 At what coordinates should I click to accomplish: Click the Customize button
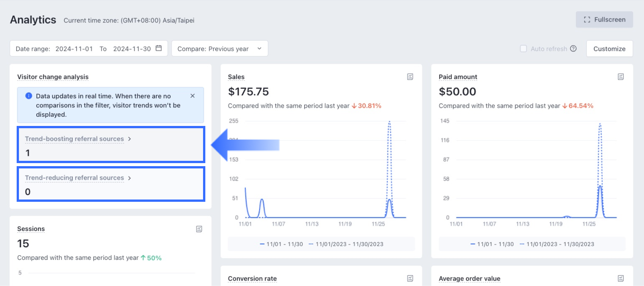click(x=609, y=49)
